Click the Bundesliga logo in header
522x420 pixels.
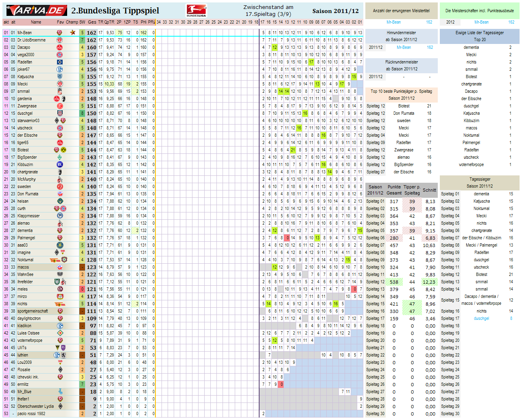pos(196,11)
